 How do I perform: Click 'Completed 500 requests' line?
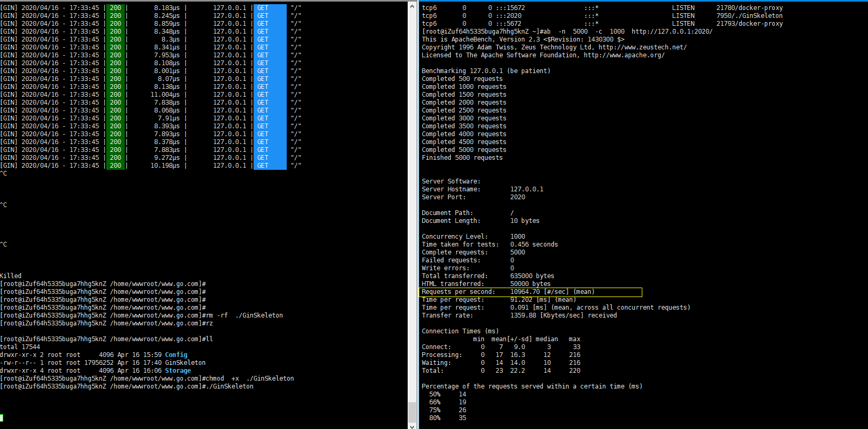point(462,79)
